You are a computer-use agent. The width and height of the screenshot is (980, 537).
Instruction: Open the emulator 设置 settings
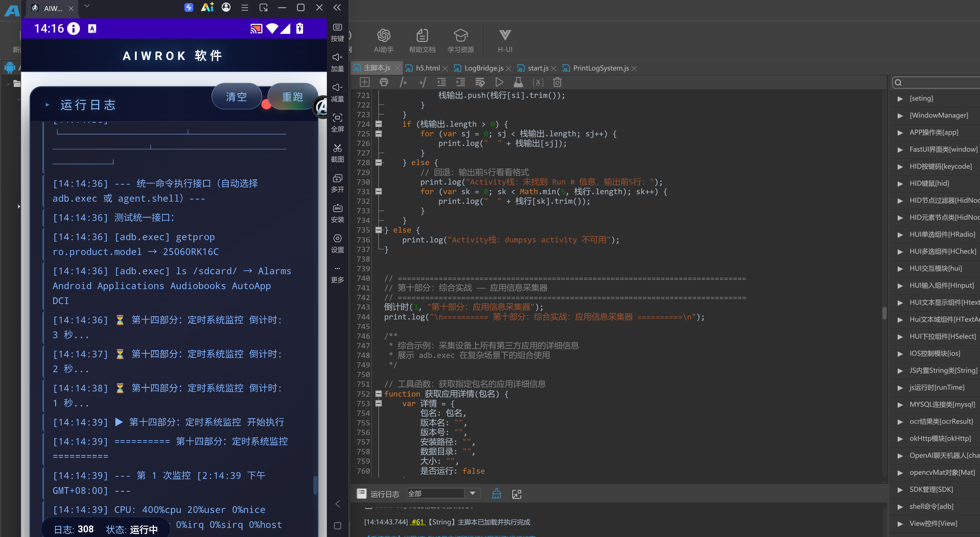pos(337,244)
